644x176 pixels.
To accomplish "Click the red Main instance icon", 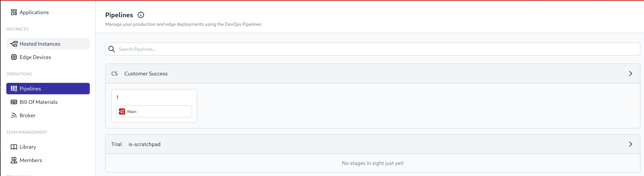I will tap(122, 112).
